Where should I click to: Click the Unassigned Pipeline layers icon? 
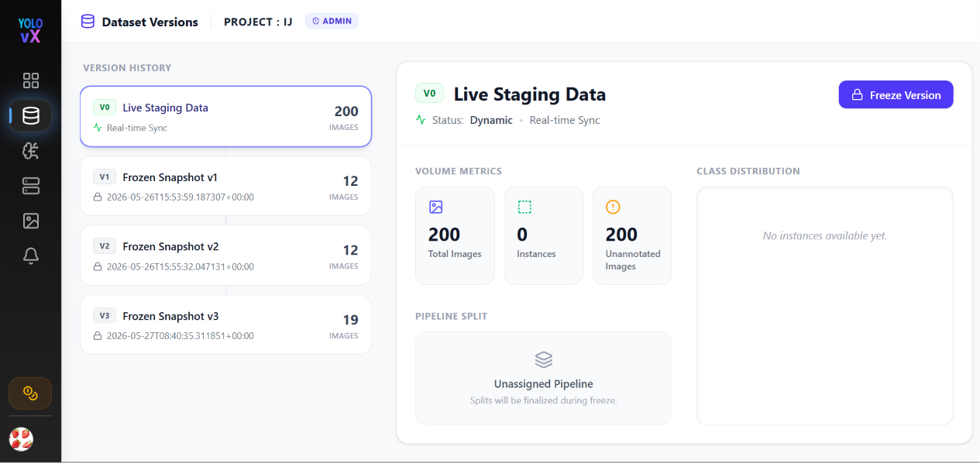tap(544, 360)
